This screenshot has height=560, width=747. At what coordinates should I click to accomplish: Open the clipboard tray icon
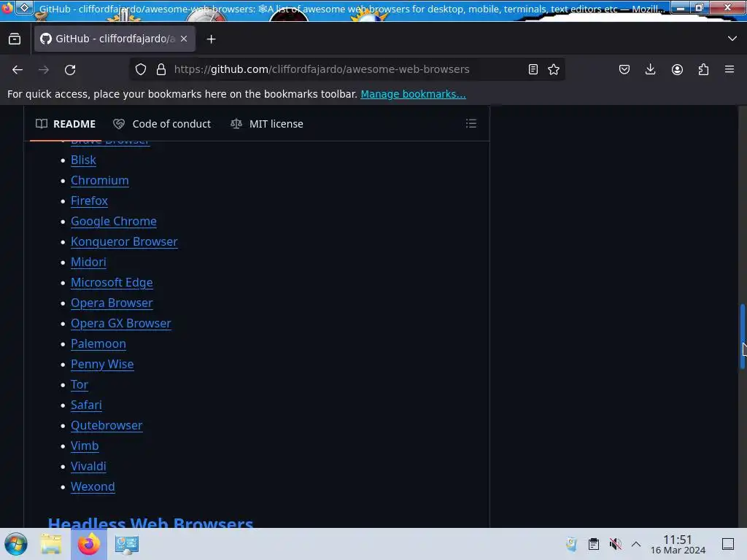pos(594,544)
